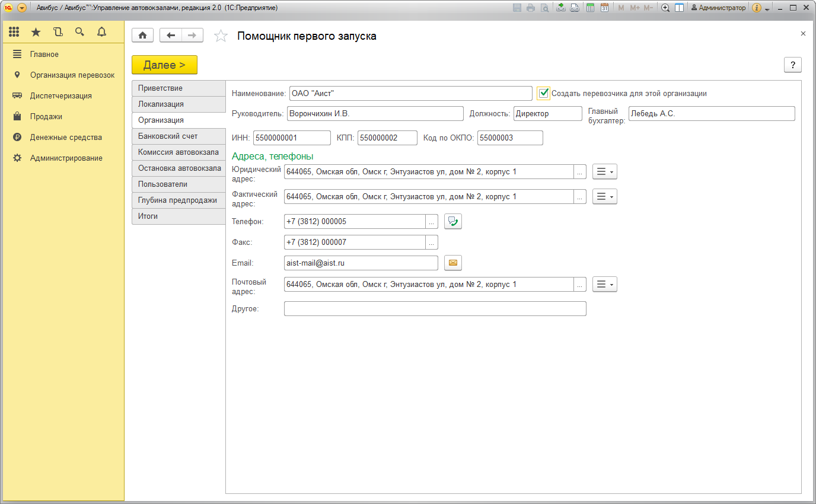Toggle 'Создать перевозчика для этой организации' checkbox

pyautogui.click(x=543, y=93)
